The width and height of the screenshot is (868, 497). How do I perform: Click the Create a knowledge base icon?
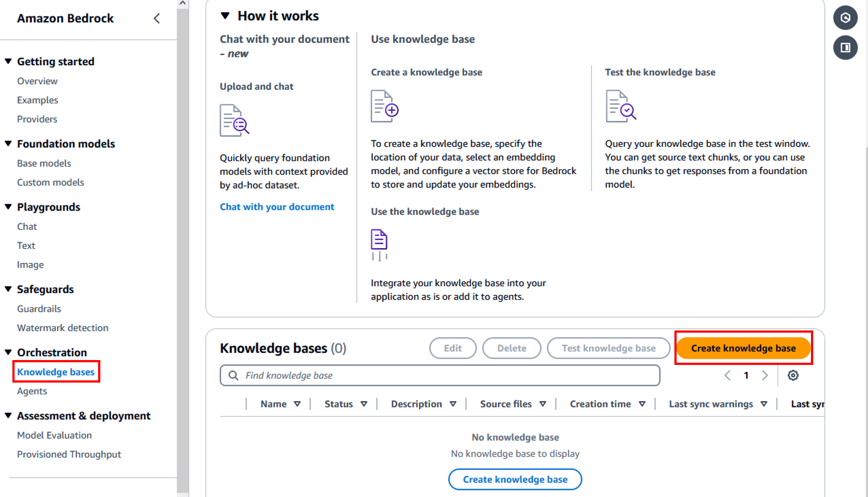click(x=385, y=106)
